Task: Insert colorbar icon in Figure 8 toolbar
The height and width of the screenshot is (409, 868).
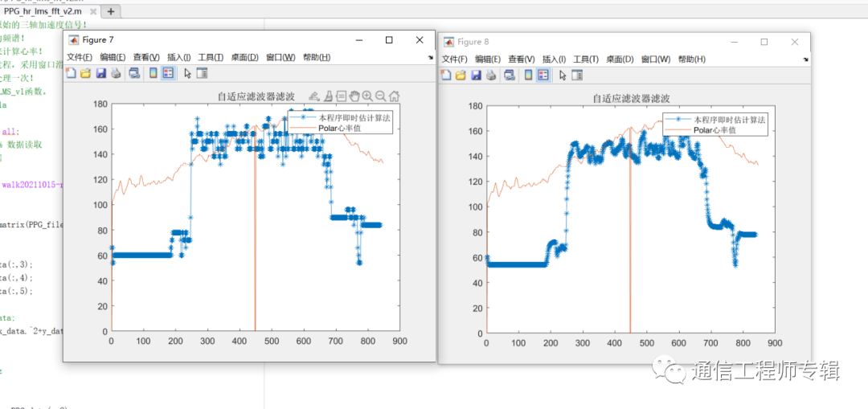Action: pos(529,76)
